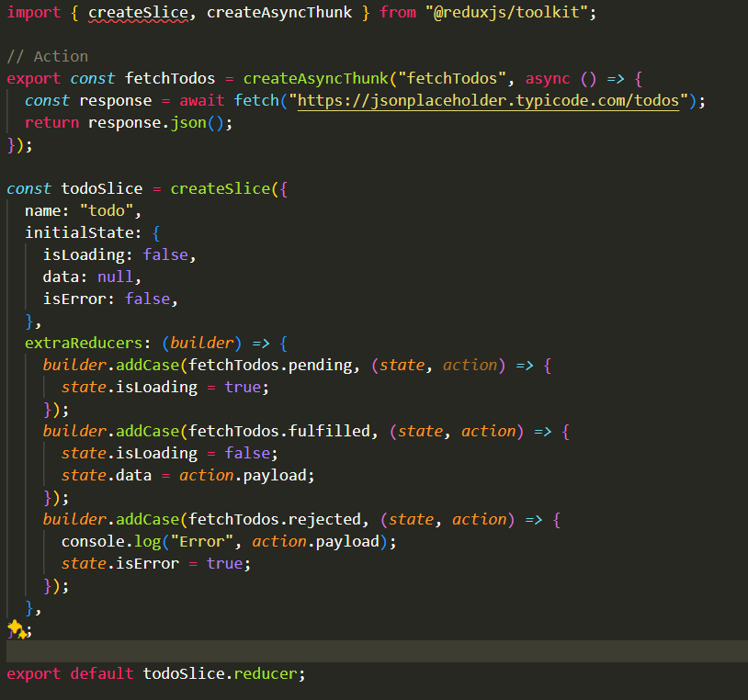Click the isLoading: false line
This screenshot has height=700, width=748.
click(119, 255)
